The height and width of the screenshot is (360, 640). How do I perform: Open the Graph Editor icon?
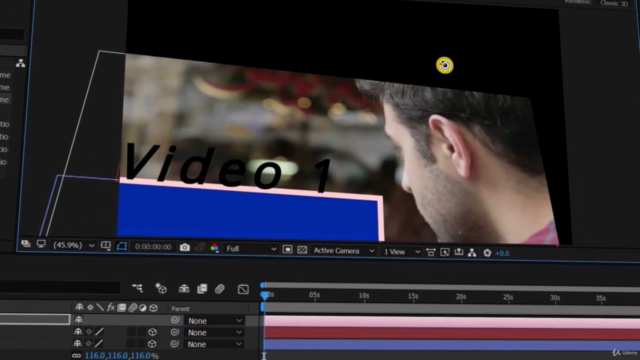pyautogui.click(x=243, y=289)
